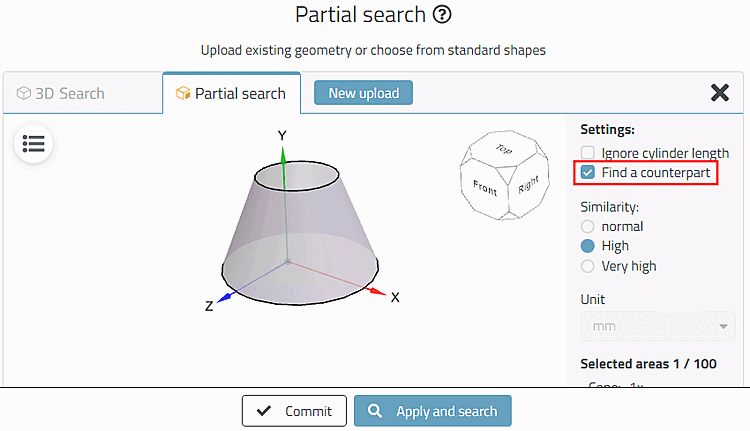This screenshot has width=750, height=431.
Task: Uncheck Find a counterpart checkbox
Action: (x=588, y=173)
